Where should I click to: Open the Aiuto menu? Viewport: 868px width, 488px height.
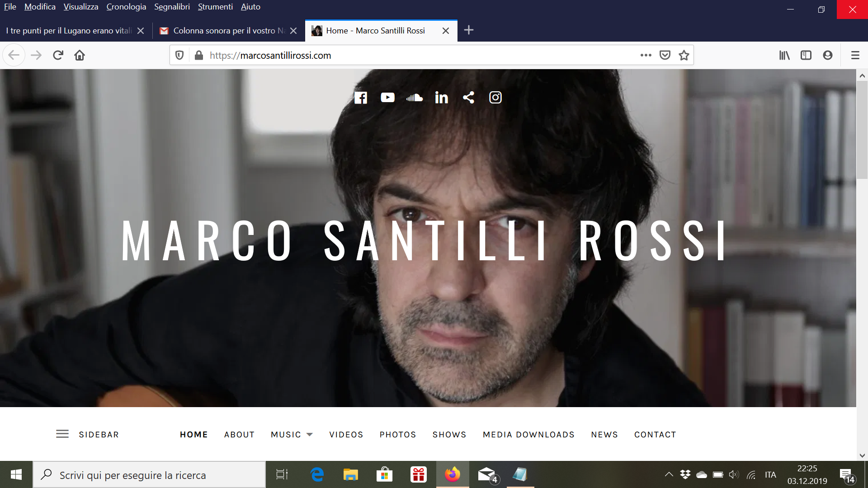(x=250, y=7)
